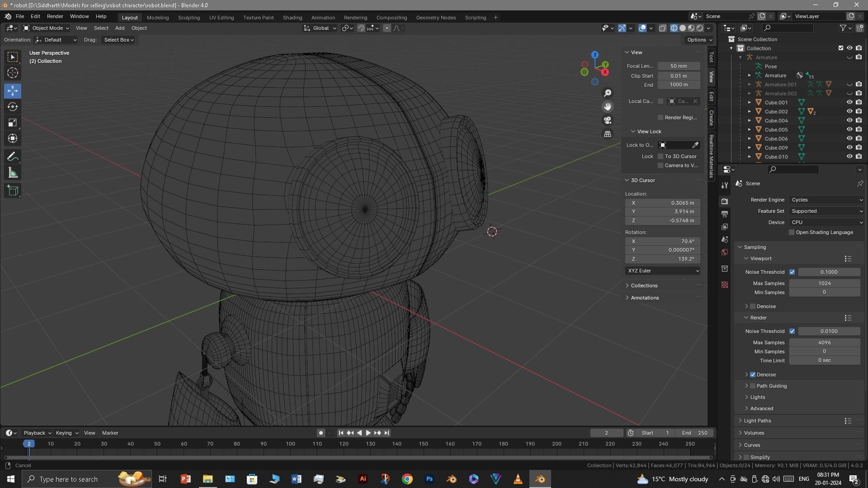Enable Lock To 3D Cursor checkbox
The height and width of the screenshot is (488, 868).
point(660,156)
